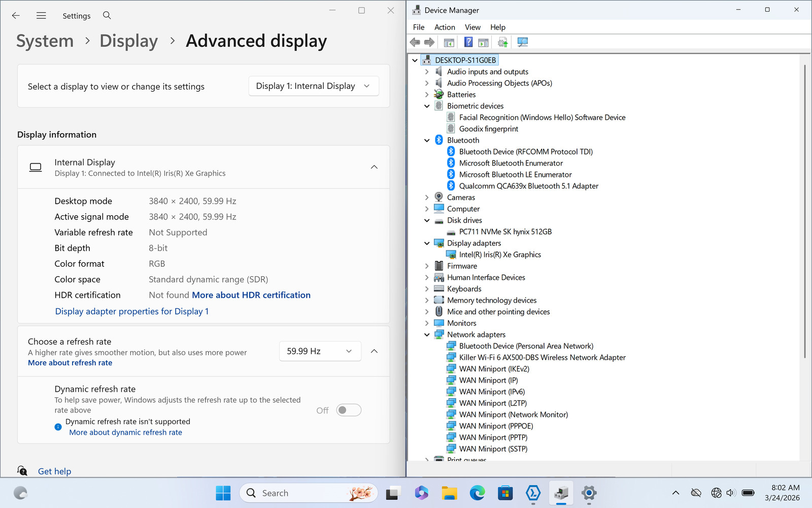Click Back arrow in Device Manager toolbar
This screenshot has width=812, height=508.
[415, 42]
